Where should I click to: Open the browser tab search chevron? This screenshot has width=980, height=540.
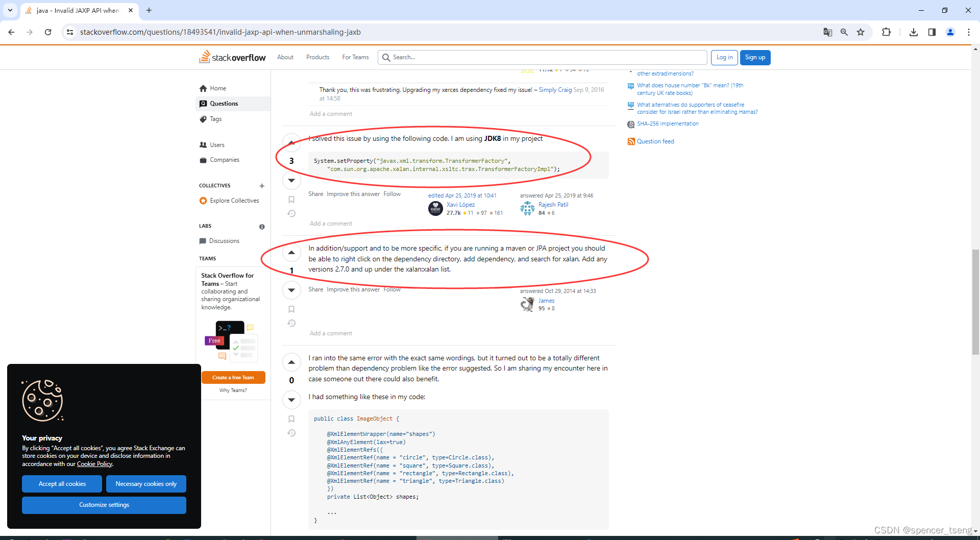[x=10, y=10]
